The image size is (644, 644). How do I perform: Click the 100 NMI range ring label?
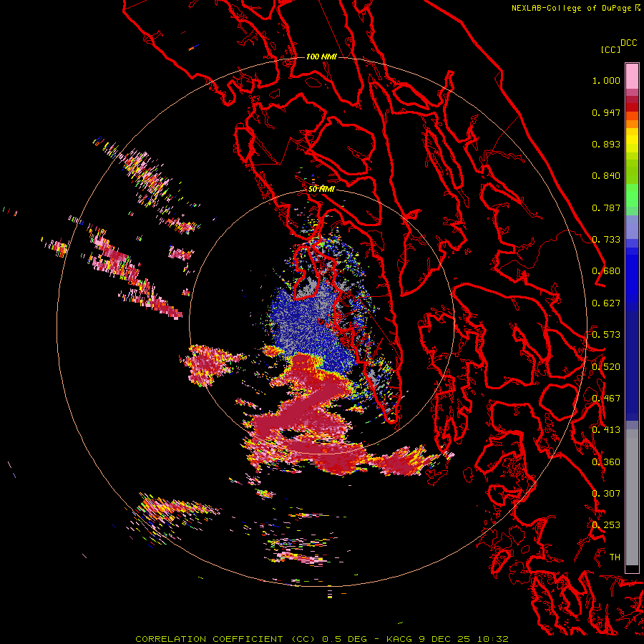coord(321,57)
